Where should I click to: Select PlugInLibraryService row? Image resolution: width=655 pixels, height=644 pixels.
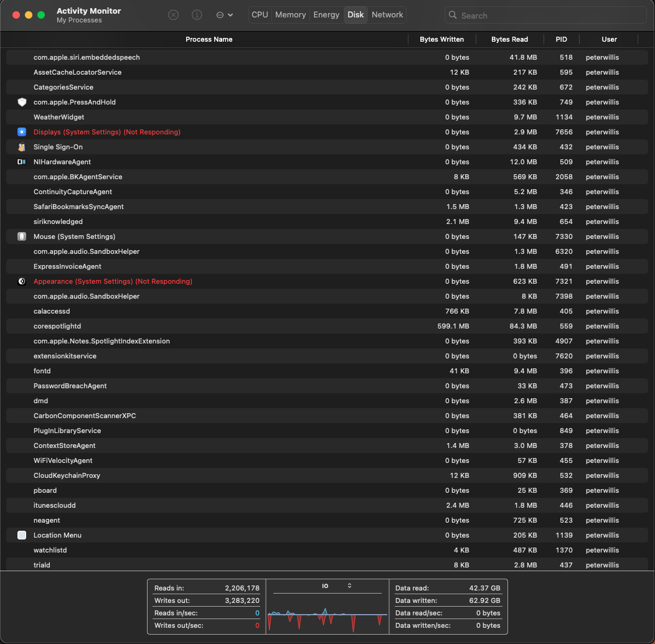click(x=327, y=431)
